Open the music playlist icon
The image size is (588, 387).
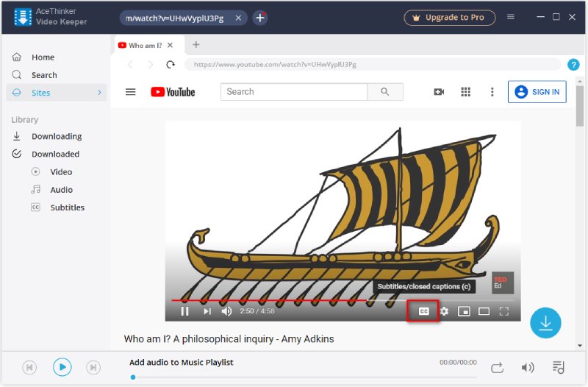tap(559, 367)
